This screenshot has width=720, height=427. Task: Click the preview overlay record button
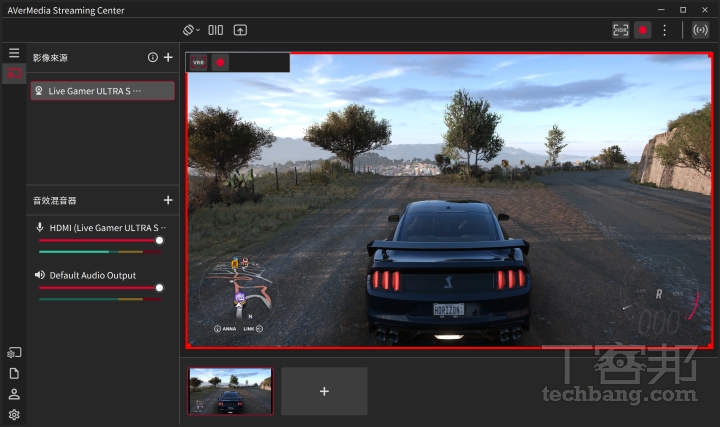[220, 62]
